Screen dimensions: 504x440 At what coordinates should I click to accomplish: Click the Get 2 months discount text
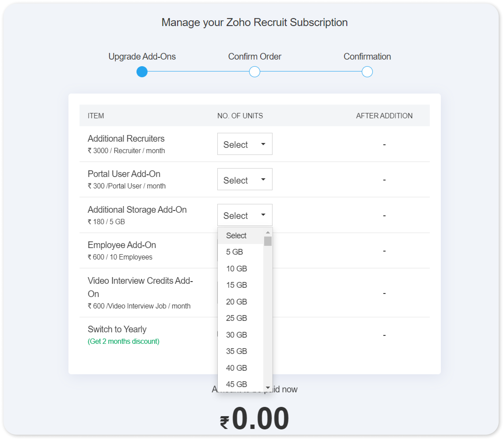[123, 342]
